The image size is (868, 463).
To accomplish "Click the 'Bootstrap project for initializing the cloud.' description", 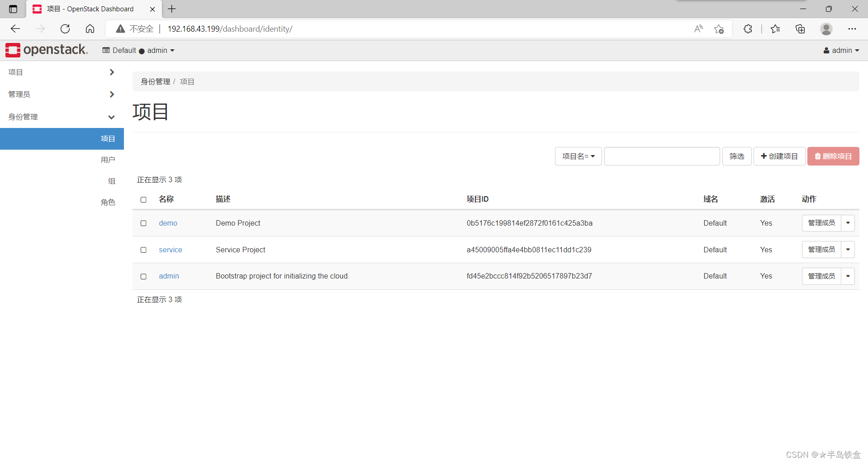I will (x=282, y=276).
